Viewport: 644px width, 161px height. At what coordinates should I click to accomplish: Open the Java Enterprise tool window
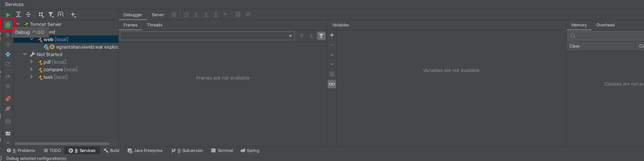point(145,150)
